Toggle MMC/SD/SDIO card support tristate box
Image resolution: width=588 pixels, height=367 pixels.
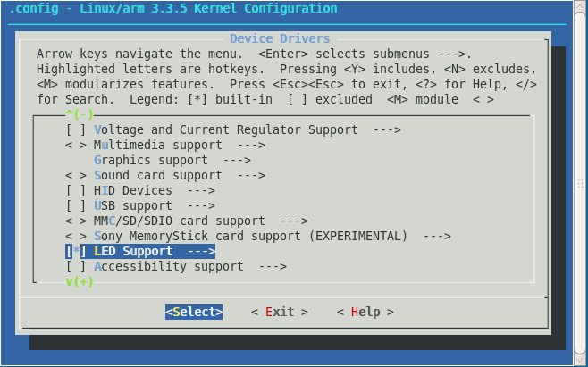click(x=76, y=221)
